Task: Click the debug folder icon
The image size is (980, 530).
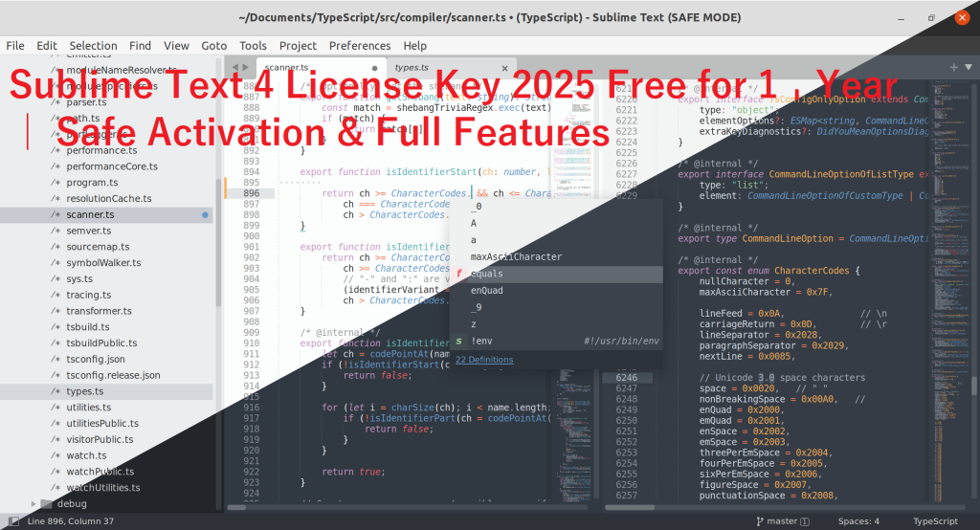Action: (47, 503)
